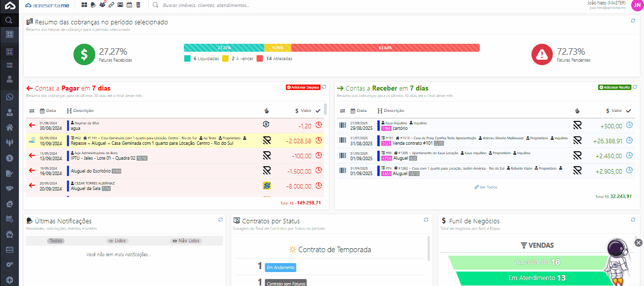The height and width of the screenshot is (286, 644).
Task: Open the dollar coin icon in the sidebar
Action: (9, 158)
